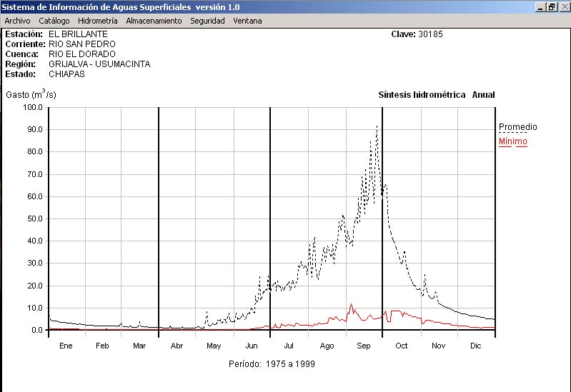The height and width of the screenshot is (392, 571).
Task: Restore the child window size
Action: (x=552, y=7)
